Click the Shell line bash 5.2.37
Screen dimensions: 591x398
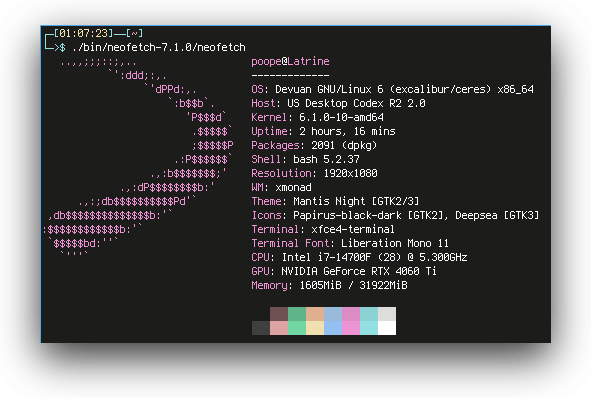(305, 159)
